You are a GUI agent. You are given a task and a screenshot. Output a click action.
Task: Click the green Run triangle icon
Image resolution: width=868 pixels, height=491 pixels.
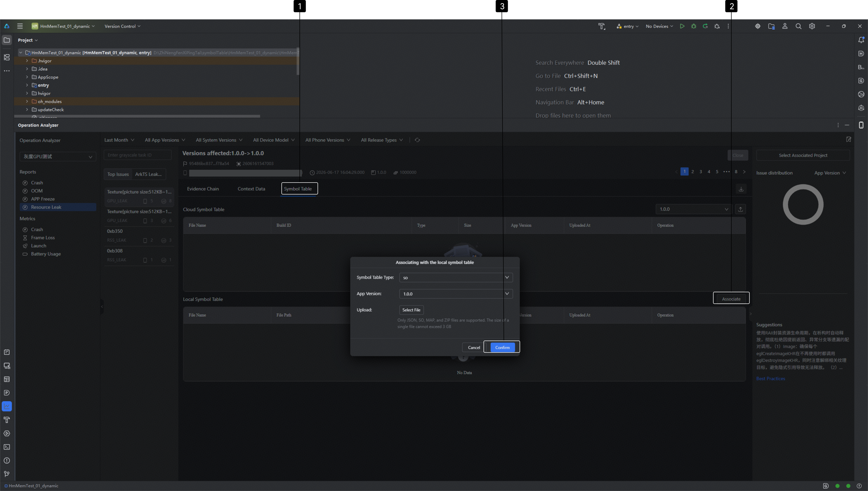tap(682, 26)
